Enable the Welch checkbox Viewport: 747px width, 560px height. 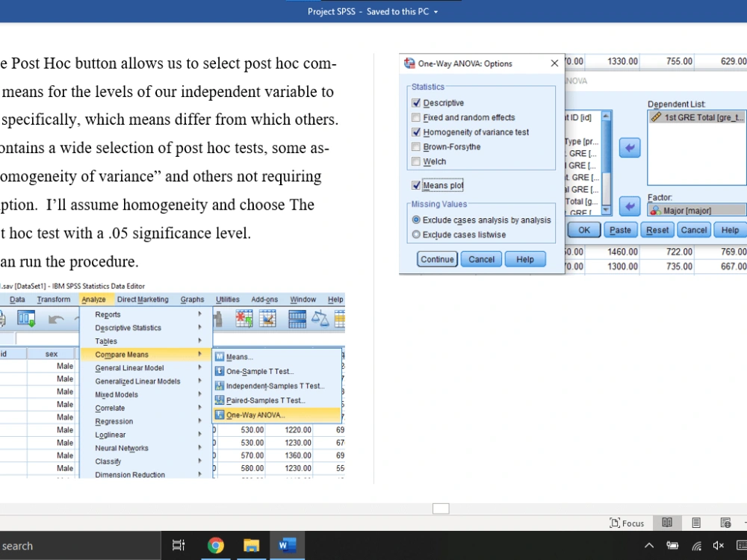[416, 162]
